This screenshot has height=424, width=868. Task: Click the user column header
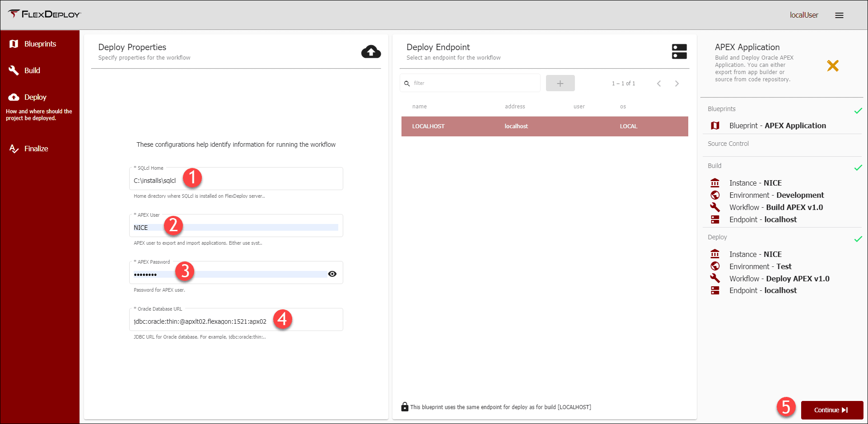point(579,107)
